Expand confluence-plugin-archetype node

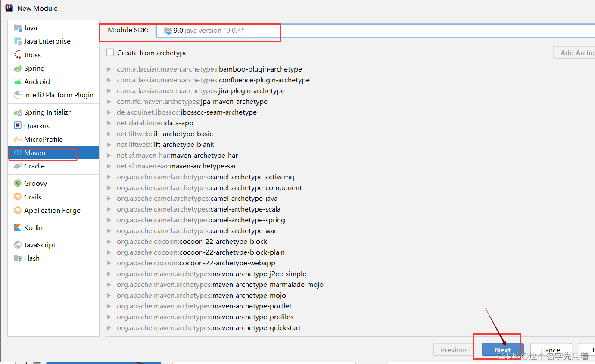[x=109, y=80]
